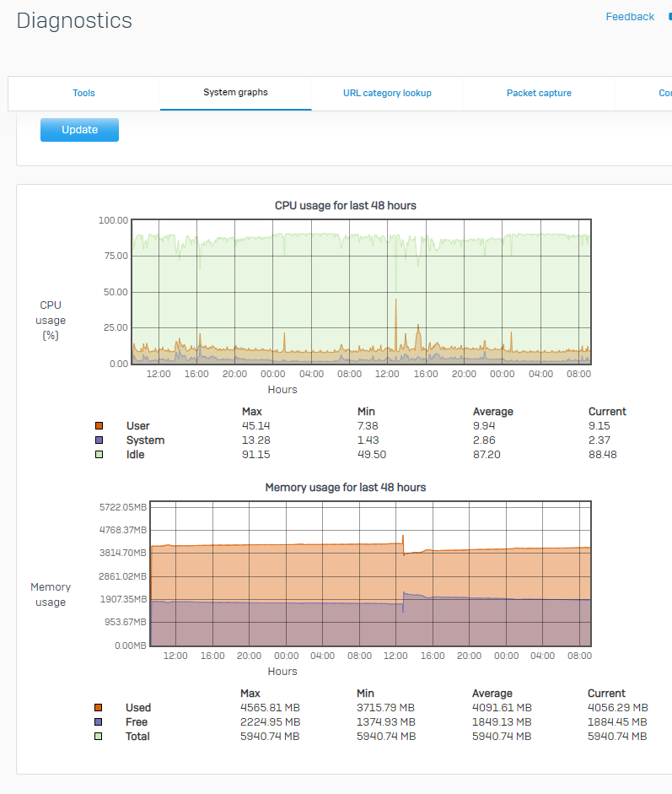Click the System min value 1.43

[x=368, y=440]
